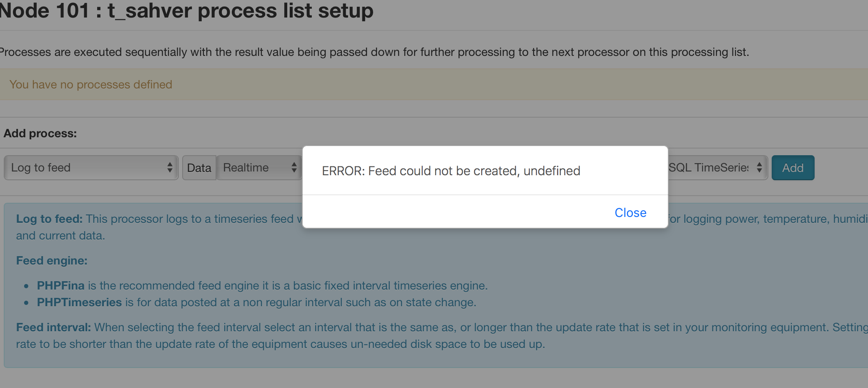Click the Log to feed dropdown arrows
868x388 pixels.
tap(170, 168)
